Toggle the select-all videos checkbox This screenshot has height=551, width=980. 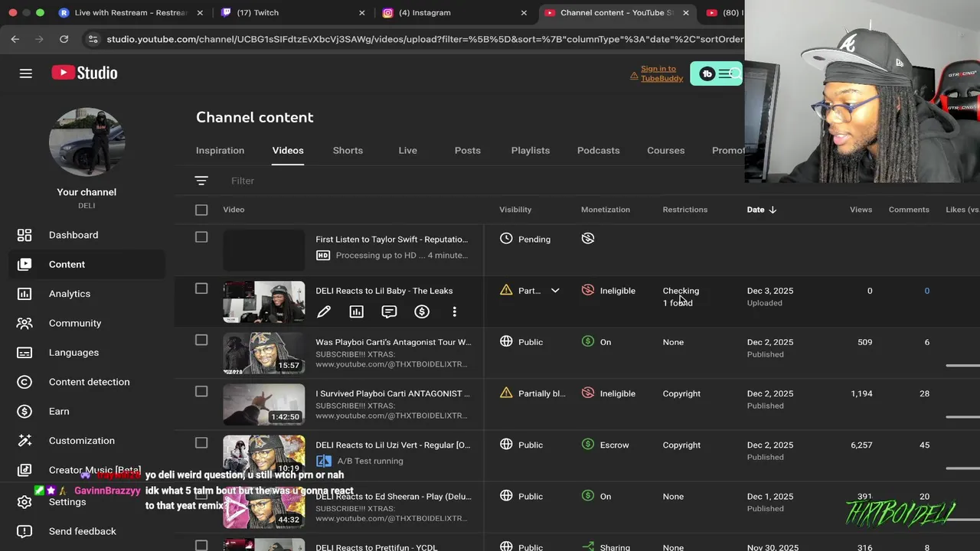(x=201, y=210)
